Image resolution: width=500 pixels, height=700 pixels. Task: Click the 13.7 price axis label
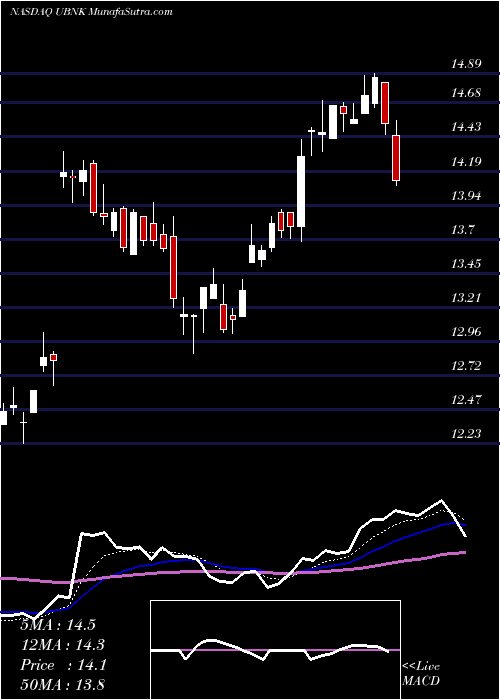pyautogui.click(x=462, y=230)
